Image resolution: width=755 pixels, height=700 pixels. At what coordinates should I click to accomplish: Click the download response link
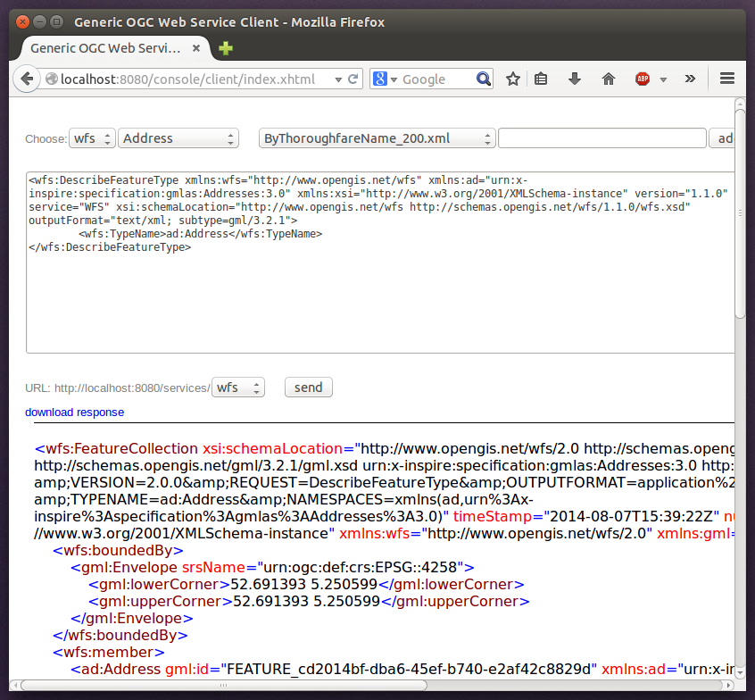pos(74,412)
